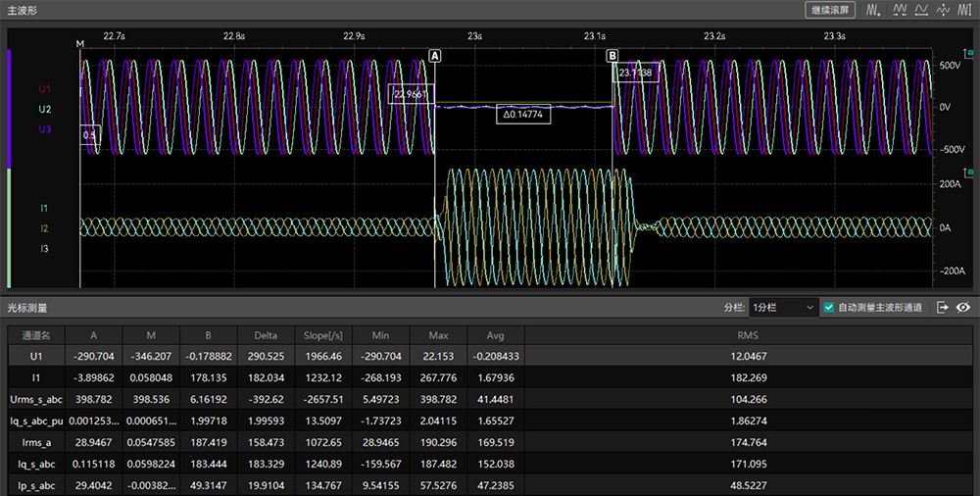Click the Delta column header
Screen dimensions: 980x496
pyautogui.click(x=266, y=335)
